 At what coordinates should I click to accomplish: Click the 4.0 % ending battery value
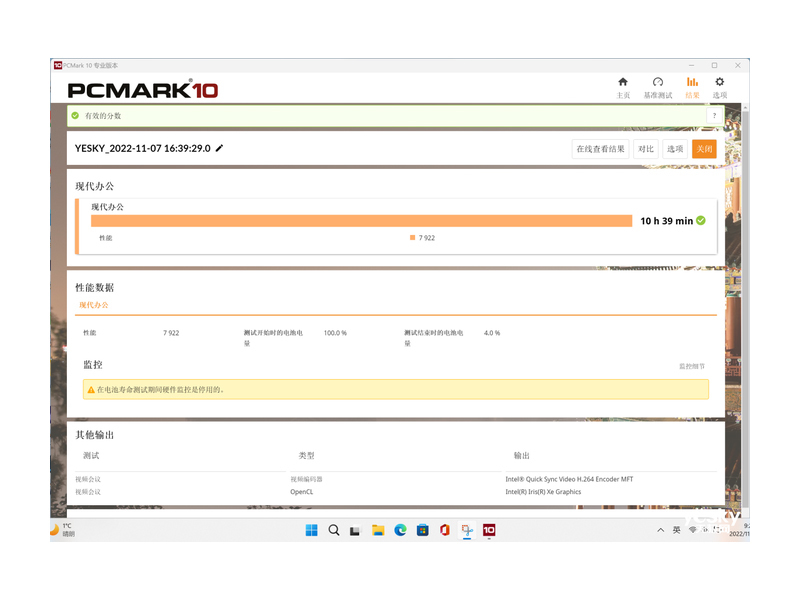[492, 333]
